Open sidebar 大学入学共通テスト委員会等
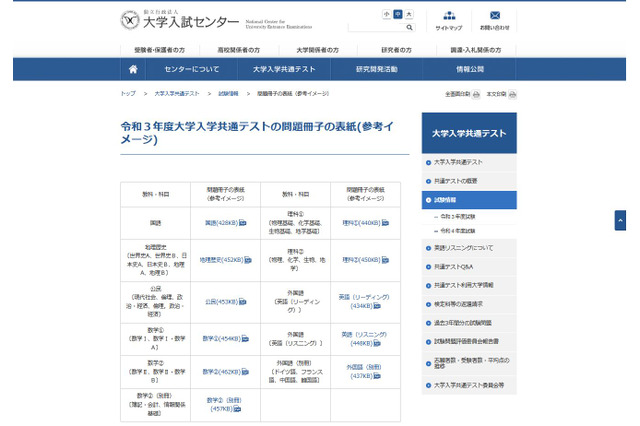640x426 pixels. (x=469, y=385)
